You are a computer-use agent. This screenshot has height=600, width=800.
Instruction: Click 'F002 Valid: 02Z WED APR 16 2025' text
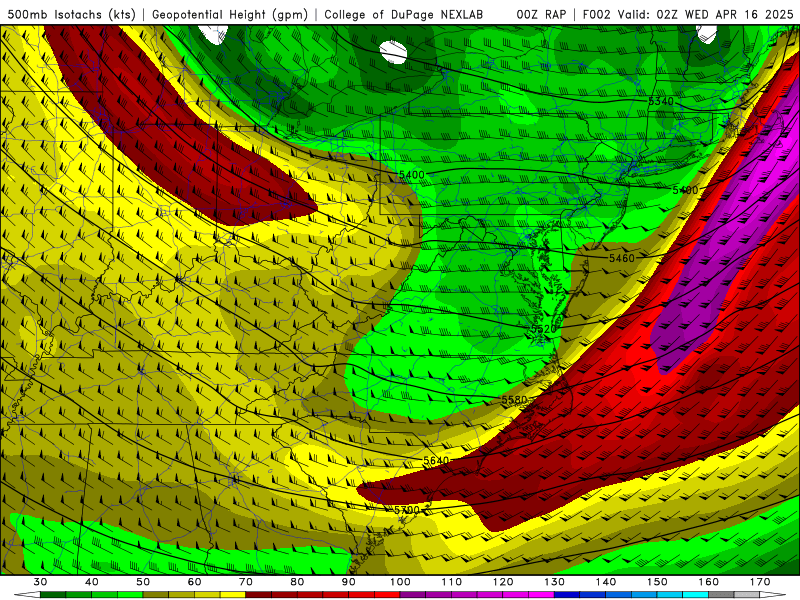click(688, 14)
